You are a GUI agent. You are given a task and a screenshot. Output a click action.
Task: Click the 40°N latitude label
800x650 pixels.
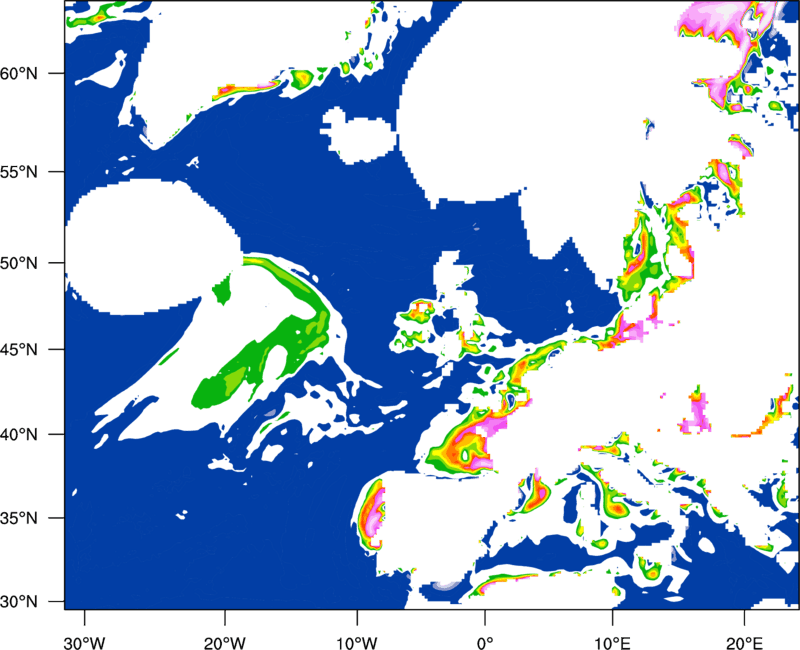click(19, 435)
